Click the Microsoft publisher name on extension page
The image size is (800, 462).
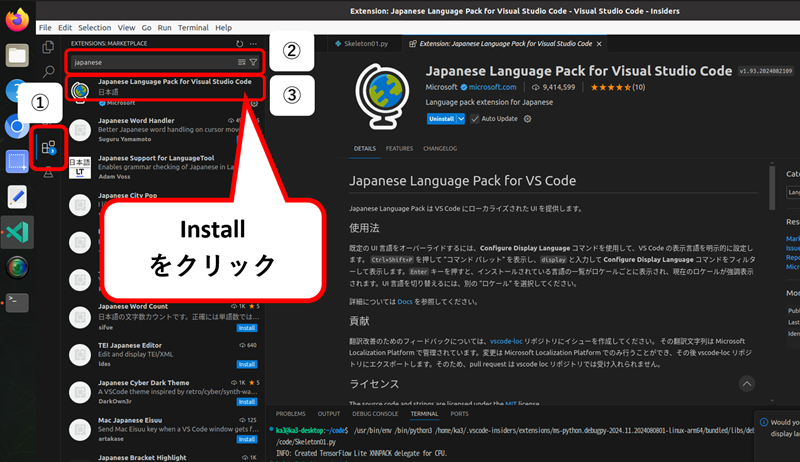click(x=441, y=87)
